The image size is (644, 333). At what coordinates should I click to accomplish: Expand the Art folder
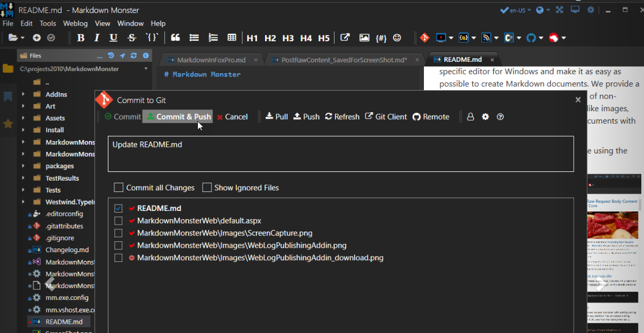(23, 106)
